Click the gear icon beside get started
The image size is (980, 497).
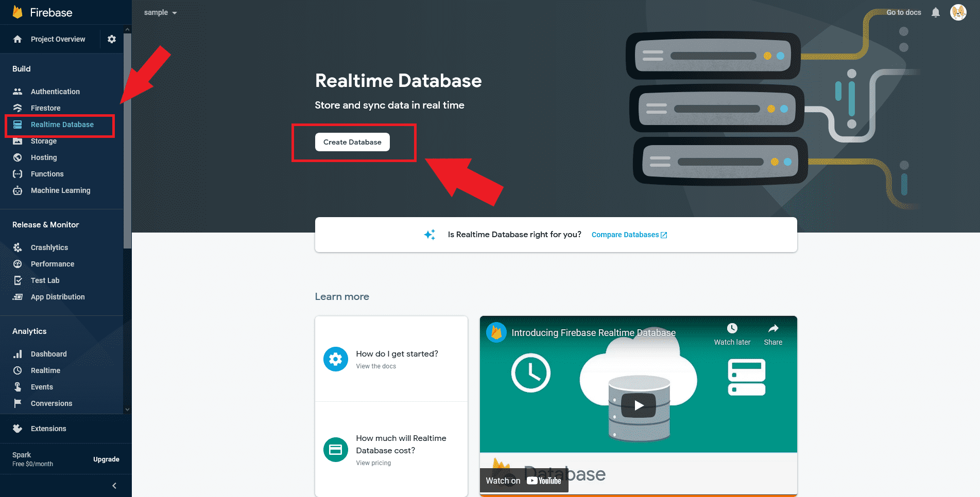click(x=335, y=359)
